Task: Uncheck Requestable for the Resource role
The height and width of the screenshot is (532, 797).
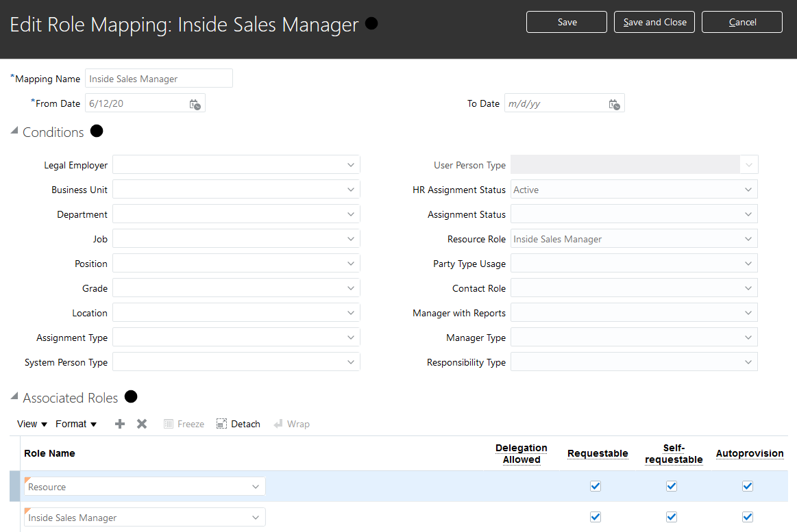Action: tap(596, 486)
